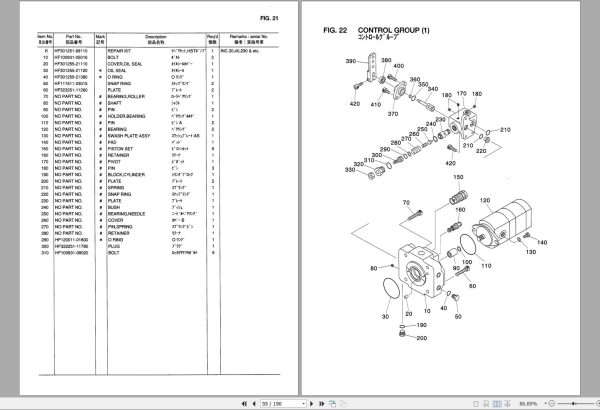The image size is (600, 410).
Task: Select the COVER,OIL SEAL description
Action: click(x=125, y=64)
